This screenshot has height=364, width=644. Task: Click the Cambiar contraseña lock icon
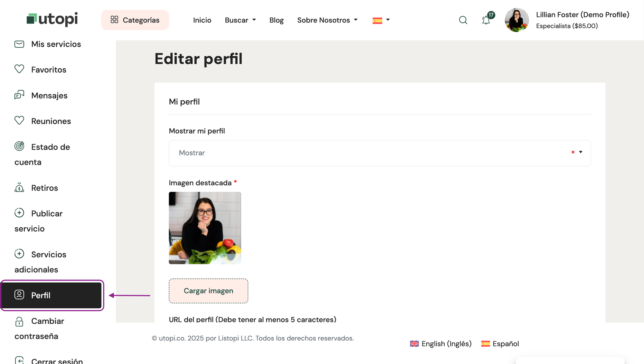pos(19,321)
